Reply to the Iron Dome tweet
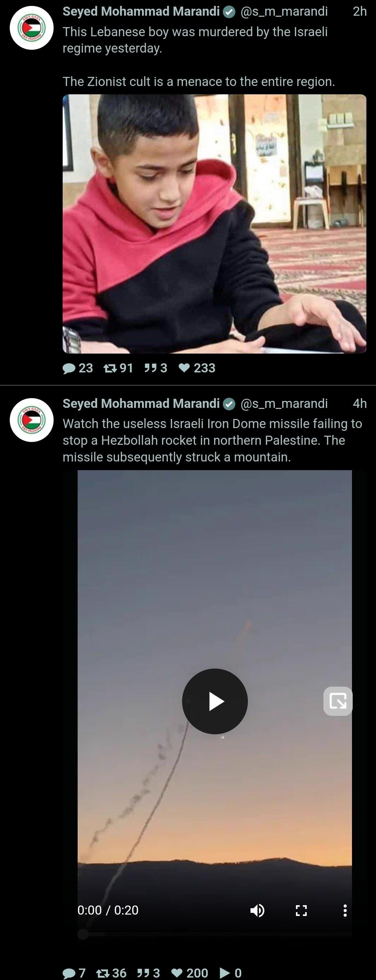 74,973
